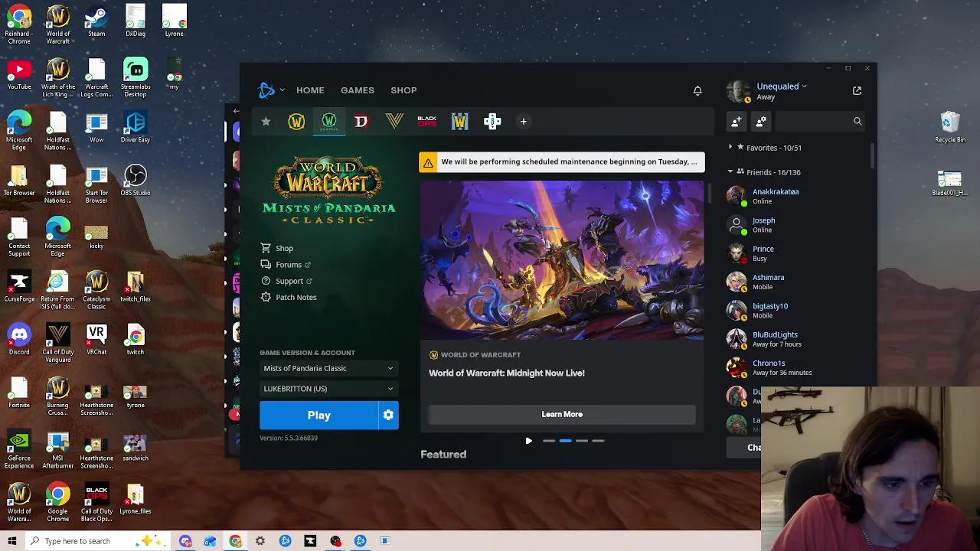Open the Shop link in game sidebar
The width and height of the screenshot is (980, 551).
[x=277, y=248]
